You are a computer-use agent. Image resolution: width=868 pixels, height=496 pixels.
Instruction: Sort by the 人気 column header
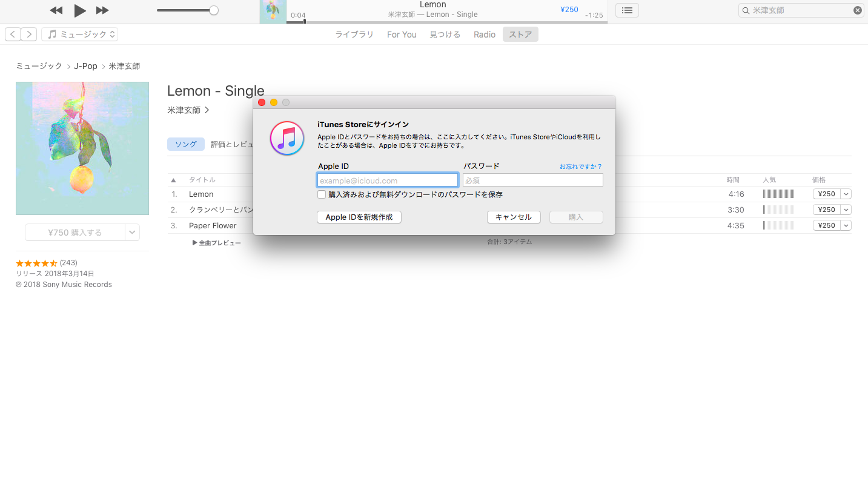[x=769, y=180]
